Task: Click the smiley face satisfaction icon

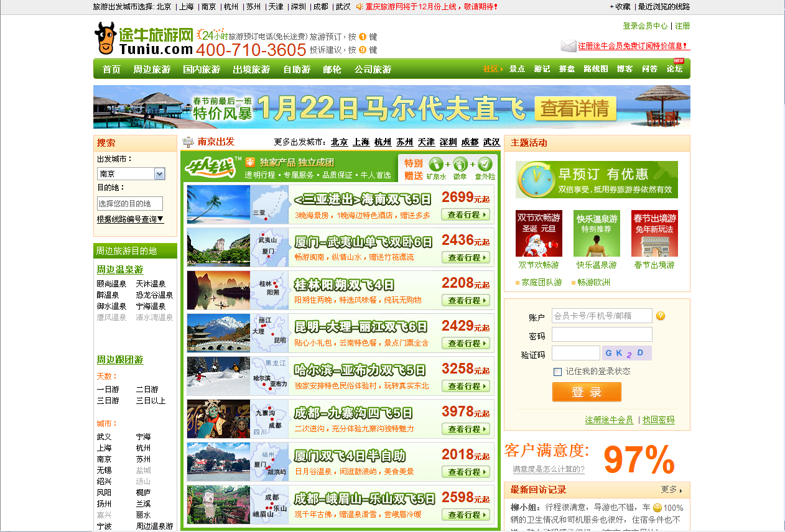Action: click(657, 508)
